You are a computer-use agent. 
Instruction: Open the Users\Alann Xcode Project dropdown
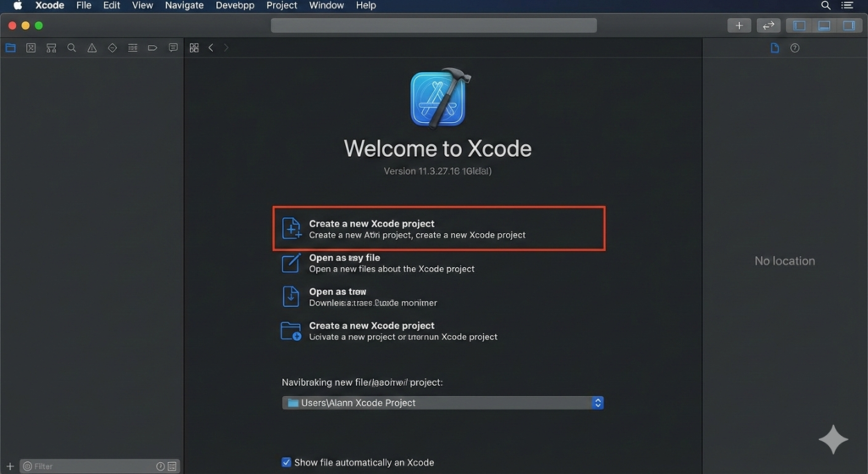tap(442, 403)
